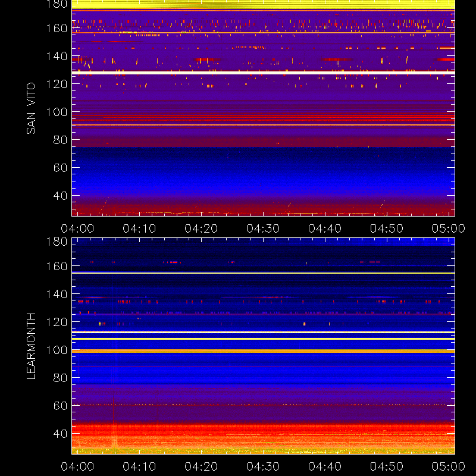Click the thick white band in SAN VITO spectrogram
This screenshot has width=476, height=476.
click(263, 73)
